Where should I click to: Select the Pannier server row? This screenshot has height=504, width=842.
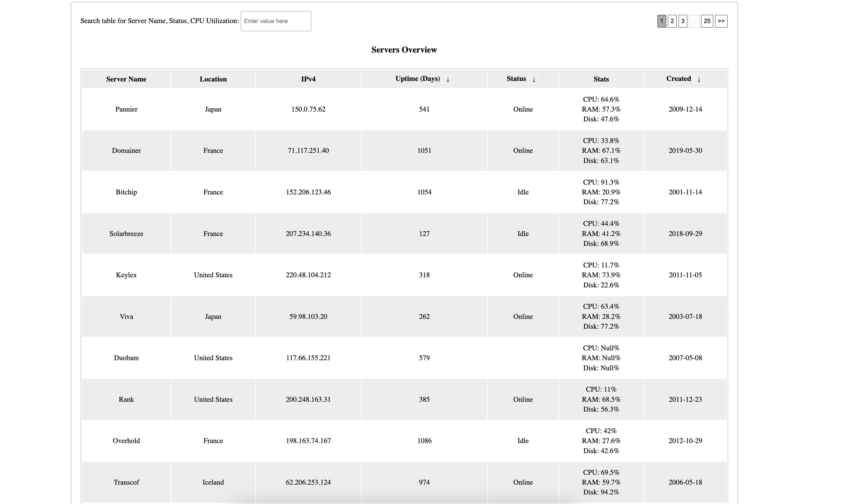pyautogui.click(x=126, y=109)
